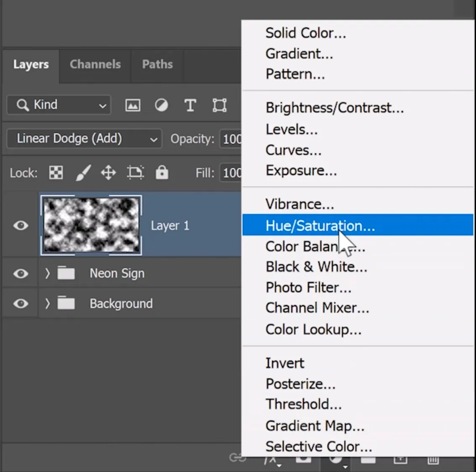Lock layer position move icon

point(108,172)
